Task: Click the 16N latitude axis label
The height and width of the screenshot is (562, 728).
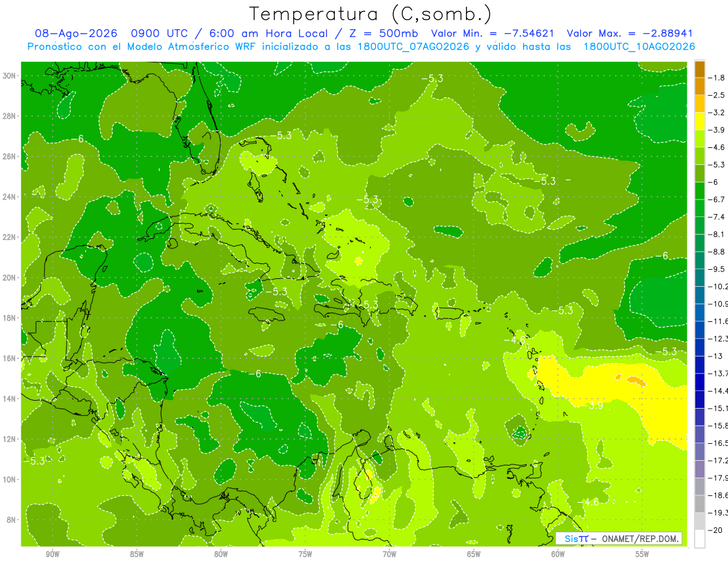Action: click(x=9, y=358)
